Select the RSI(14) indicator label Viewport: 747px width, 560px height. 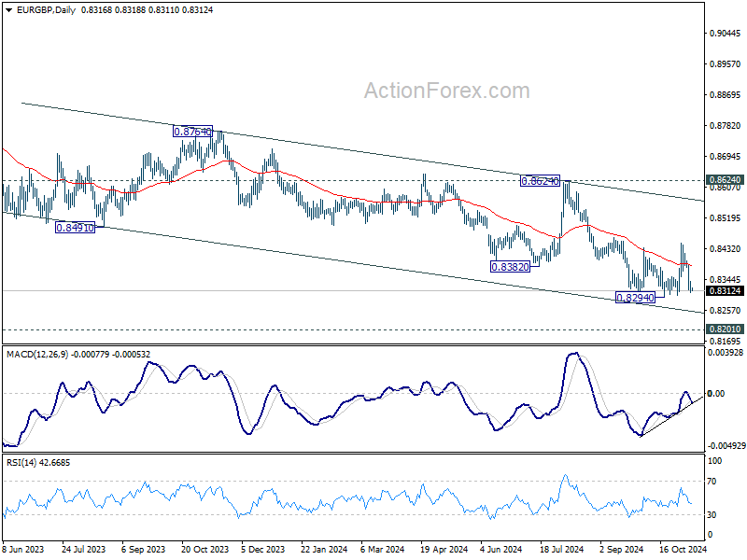click(22, 463)
